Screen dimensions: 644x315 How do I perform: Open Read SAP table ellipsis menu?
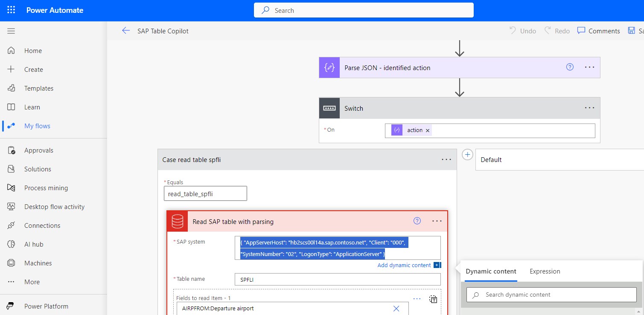click(x=437, y=221)
